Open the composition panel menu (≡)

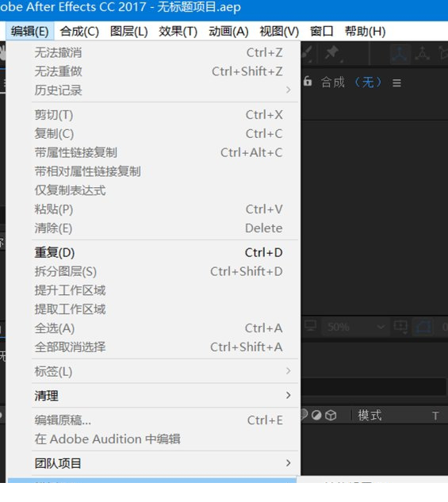click(396, 83)
